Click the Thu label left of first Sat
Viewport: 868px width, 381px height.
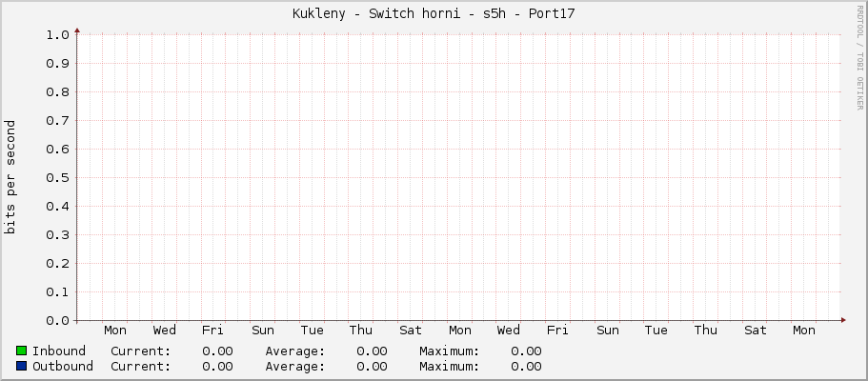click(x=361, y=331)
